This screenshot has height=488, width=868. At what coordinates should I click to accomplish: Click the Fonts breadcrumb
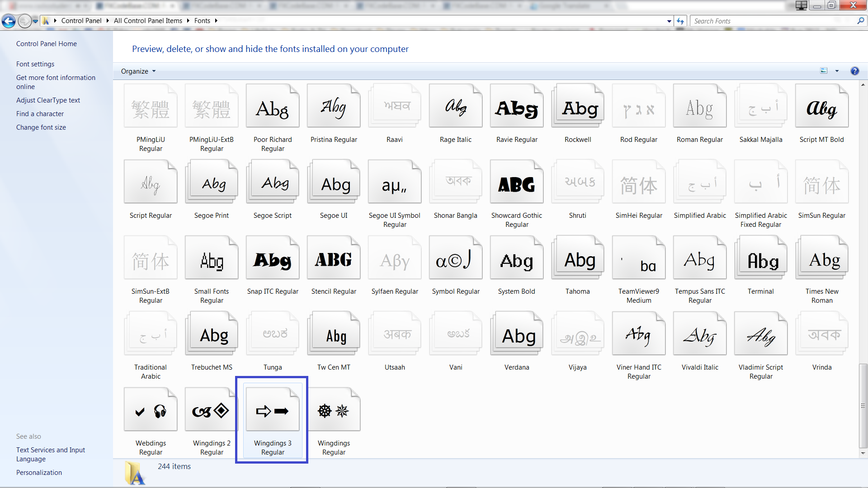202,21
